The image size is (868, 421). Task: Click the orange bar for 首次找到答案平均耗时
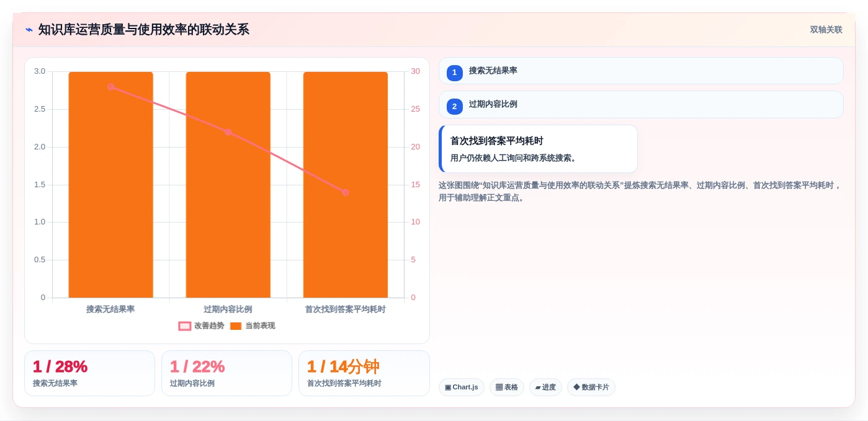click(345, 185)
